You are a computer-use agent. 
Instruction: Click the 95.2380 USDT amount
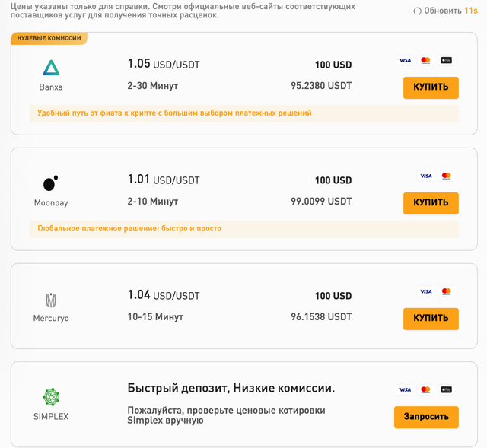tap(321, 86)
